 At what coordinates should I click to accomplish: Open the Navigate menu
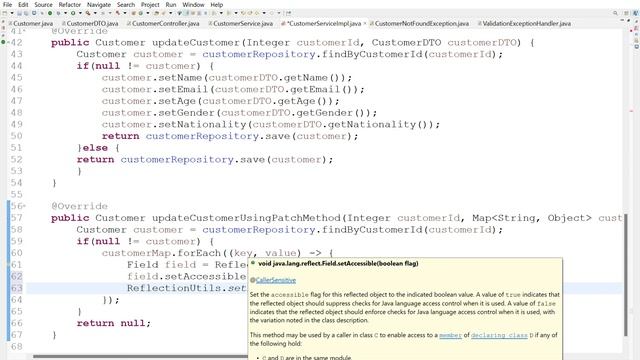[x=99, y=5]
